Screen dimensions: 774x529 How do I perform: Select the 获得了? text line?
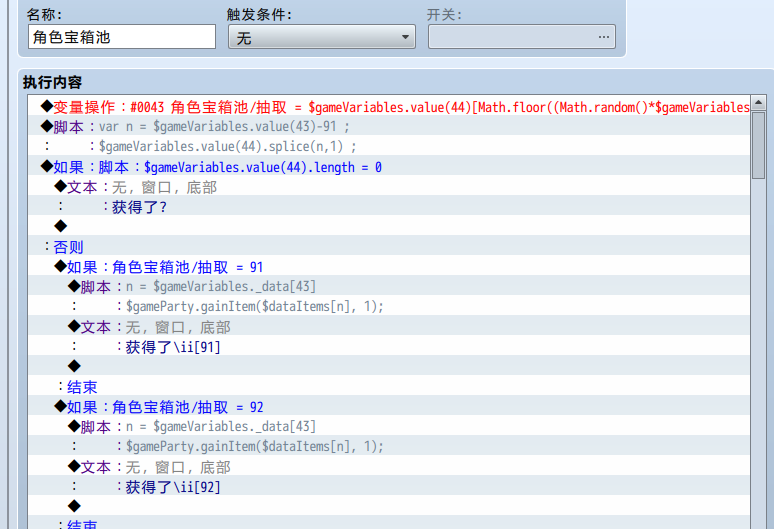point(389,207)
